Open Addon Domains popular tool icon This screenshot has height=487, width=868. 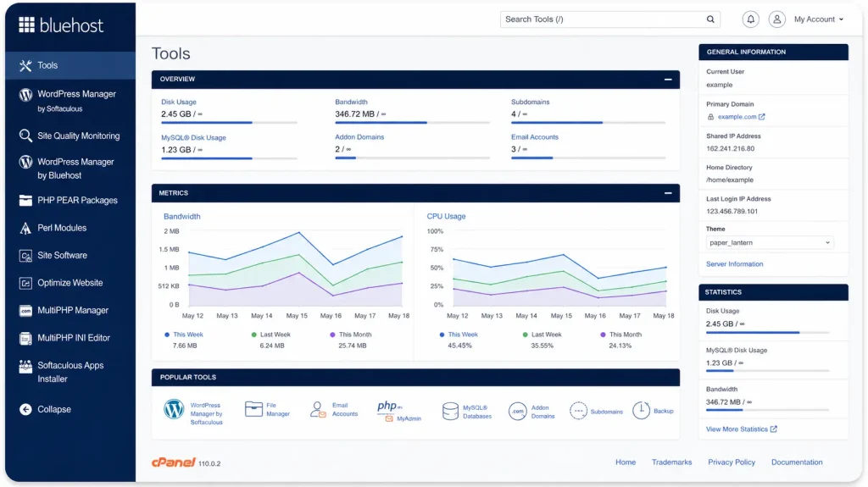518,411
